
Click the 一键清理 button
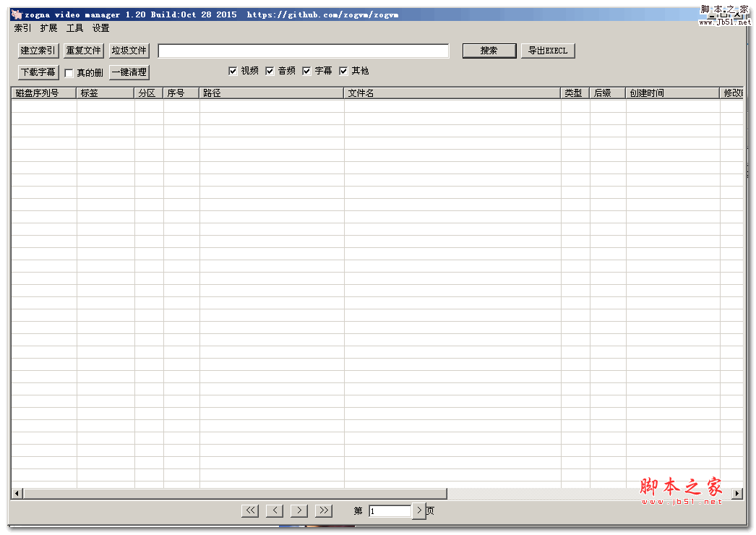click(129, 72)
